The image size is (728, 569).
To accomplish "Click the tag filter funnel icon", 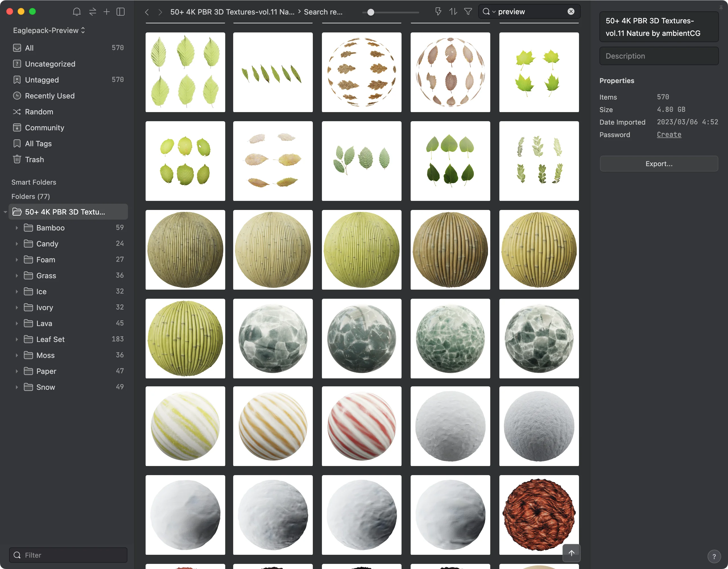I will pos(468,12).
